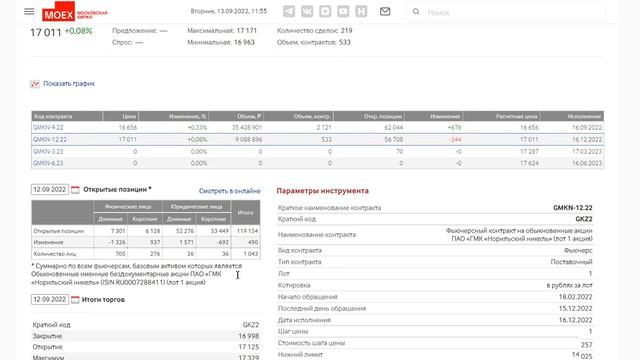
Task: Click the chart icon beside Показать график
Action: click(x=35, y=84)
